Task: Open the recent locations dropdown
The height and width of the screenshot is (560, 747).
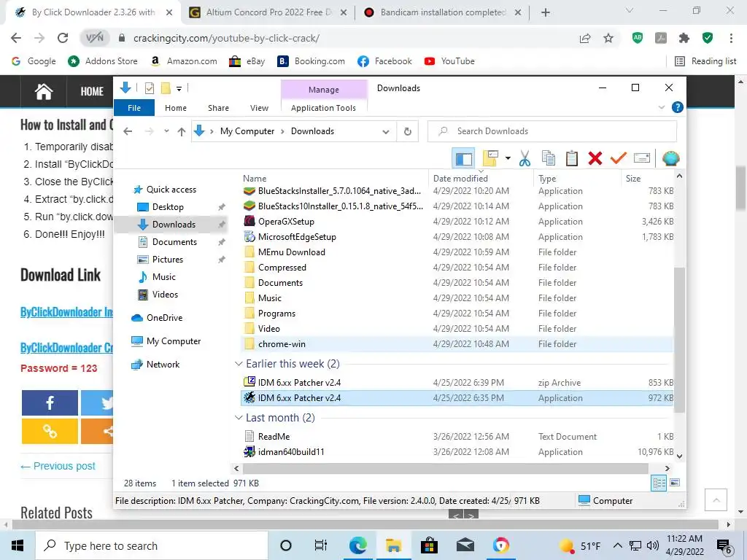Action: click(x=166, y=131)
